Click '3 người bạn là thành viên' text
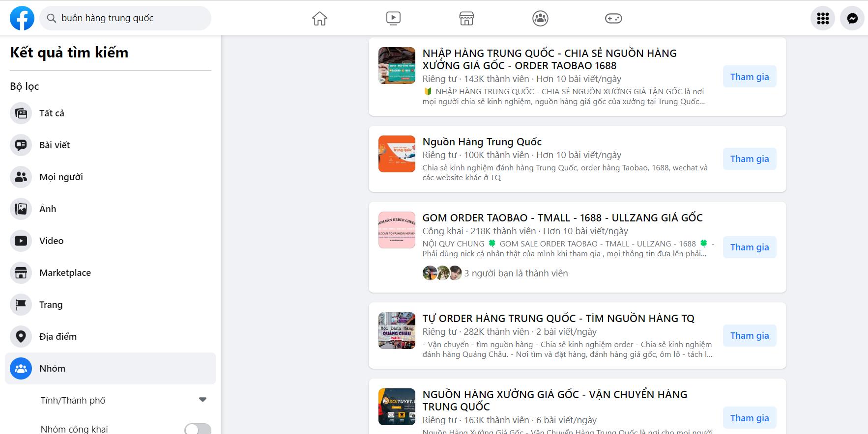Image resolution: width=868 pixels, height=434 pixels. pos(516,273)
